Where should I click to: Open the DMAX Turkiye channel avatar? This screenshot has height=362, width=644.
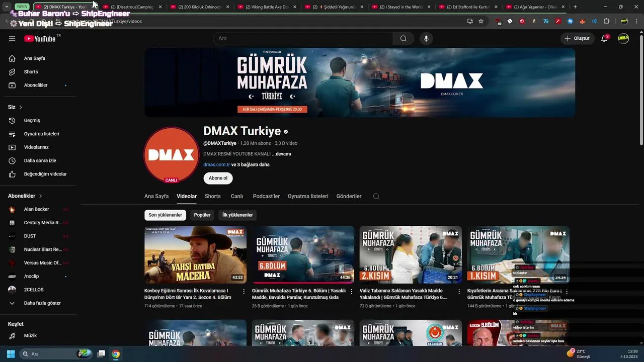coord(171,155)
